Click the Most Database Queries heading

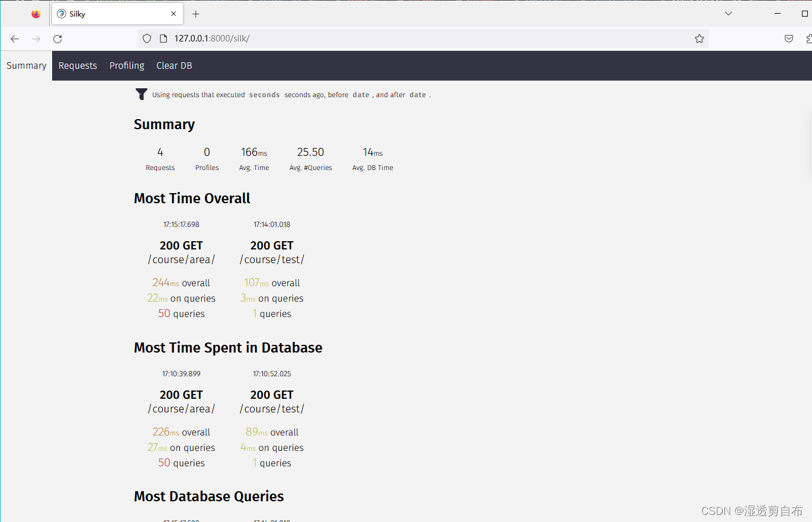click(209, 497)
